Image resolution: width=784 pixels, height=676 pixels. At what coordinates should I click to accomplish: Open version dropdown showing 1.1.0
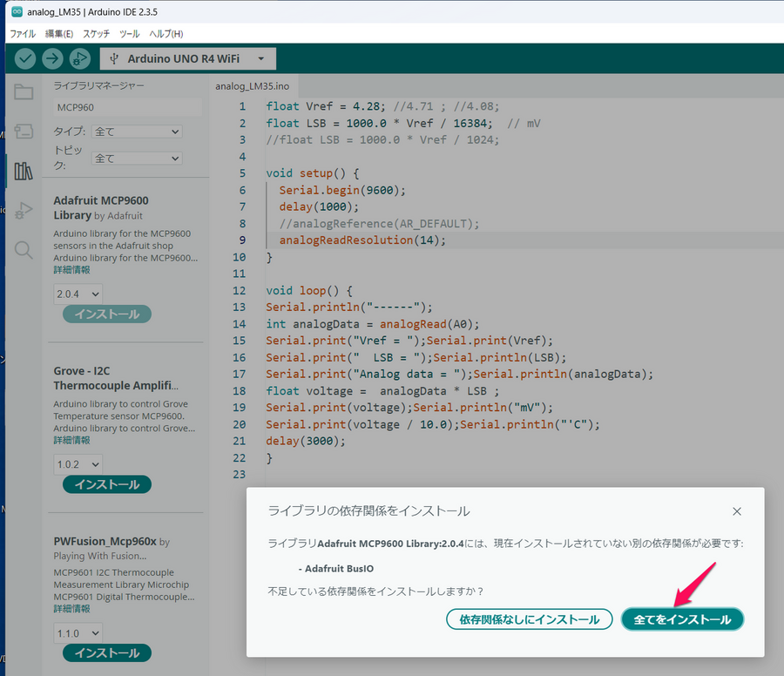[x=78, y=633]
